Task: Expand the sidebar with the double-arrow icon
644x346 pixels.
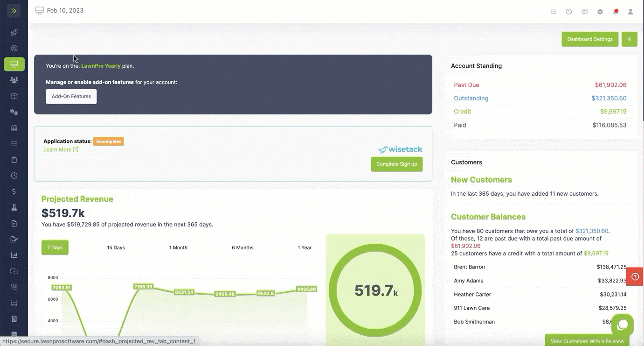Action: point(14,10)
